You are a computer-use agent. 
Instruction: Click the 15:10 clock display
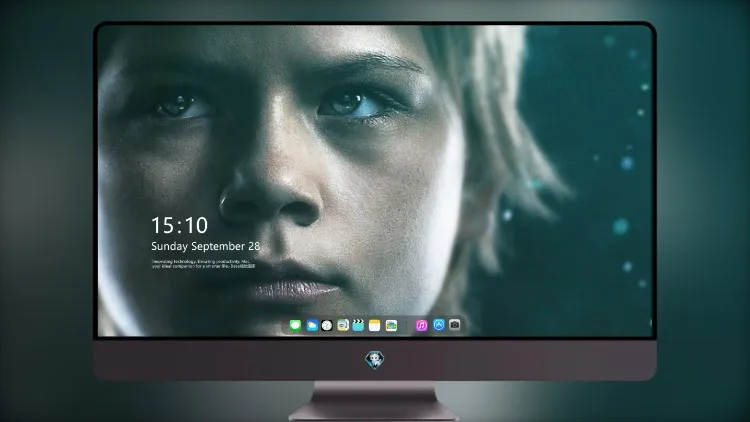click(179, 225)
